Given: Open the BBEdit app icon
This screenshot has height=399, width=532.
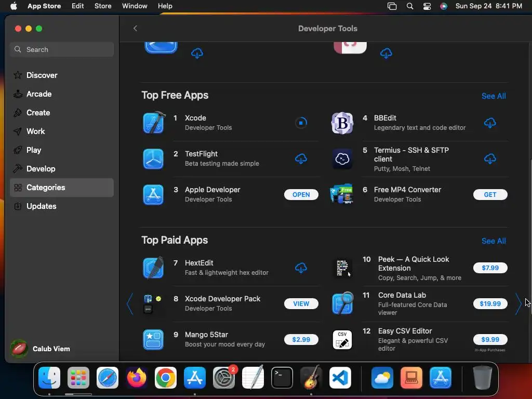Looking at the screenshot, I should (342, 123).
